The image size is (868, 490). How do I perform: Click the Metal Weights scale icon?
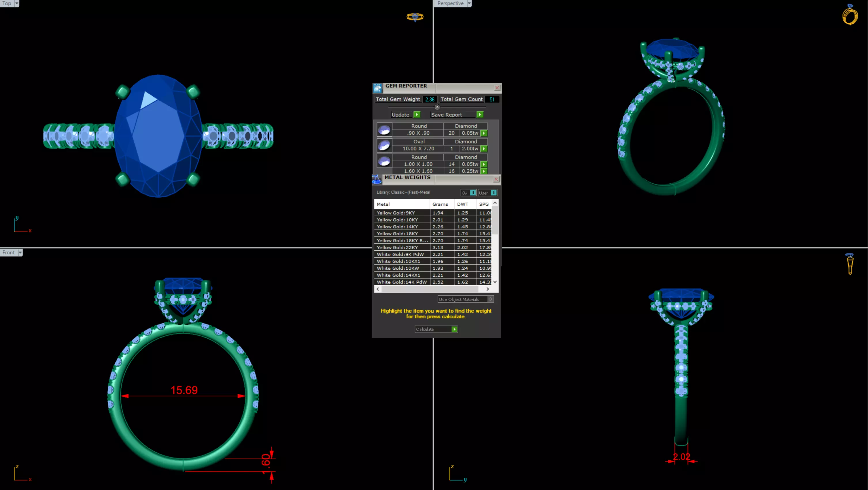(377, 179)
